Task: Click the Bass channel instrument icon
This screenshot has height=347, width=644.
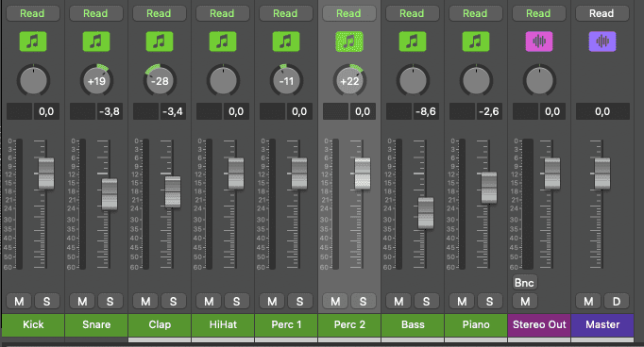Action: (x=413, y=41)
